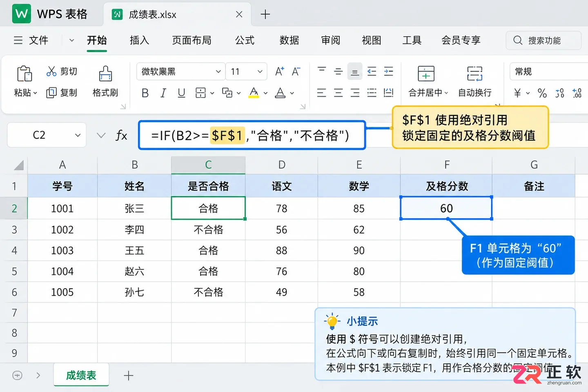Switch to the 视图 ribbon tab

pos(371,40)
